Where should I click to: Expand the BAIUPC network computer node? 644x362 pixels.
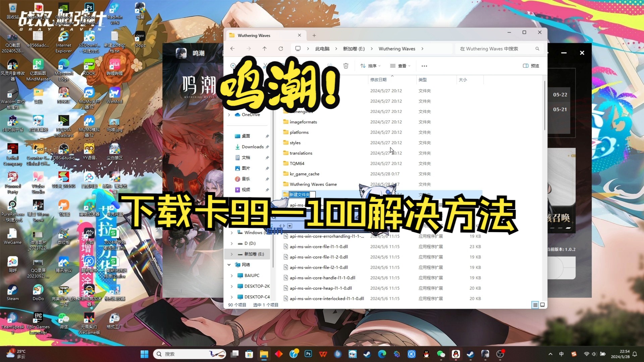coord(231,276)
